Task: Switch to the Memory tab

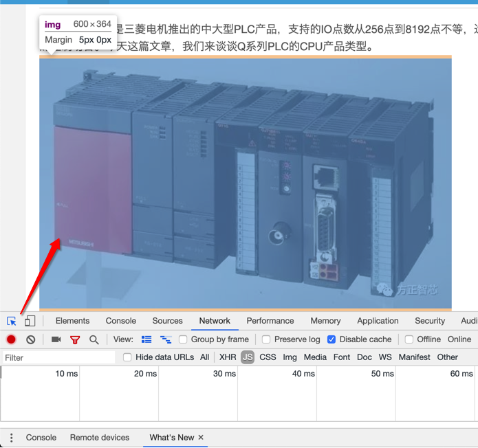Action: pyautogui.click(x=325, y=321)
